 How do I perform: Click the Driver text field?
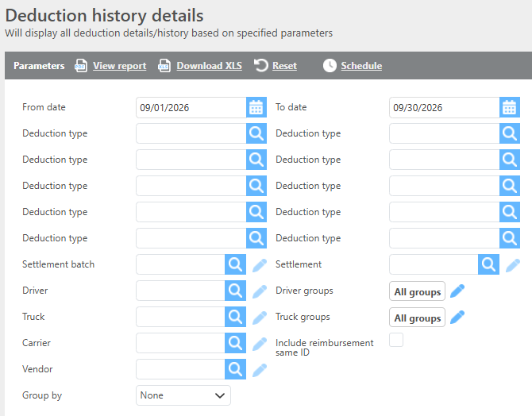[x=180, y=291]
